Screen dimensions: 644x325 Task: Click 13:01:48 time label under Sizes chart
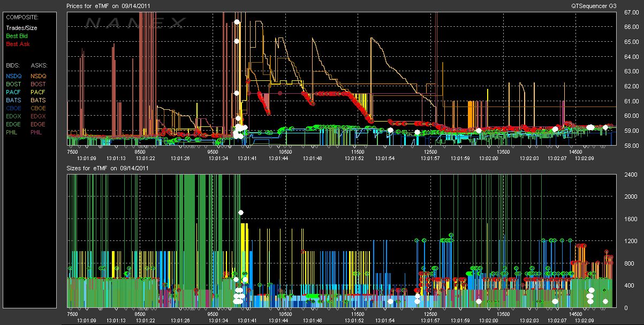pos(312,321)
